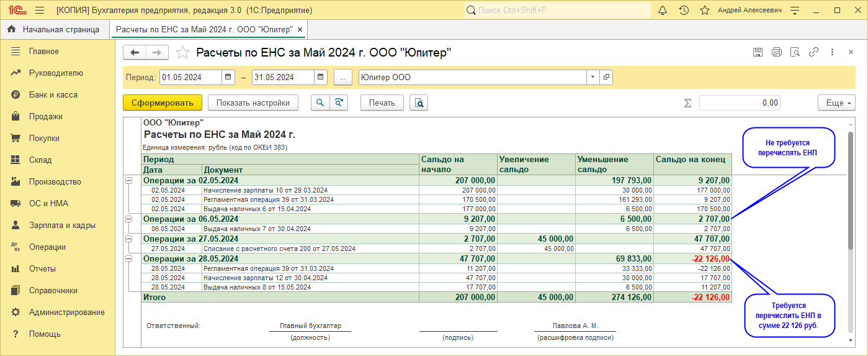Collapse the 28.05.2024 operations group
This screenshot has height=356, width=868.
coord(129,258)
